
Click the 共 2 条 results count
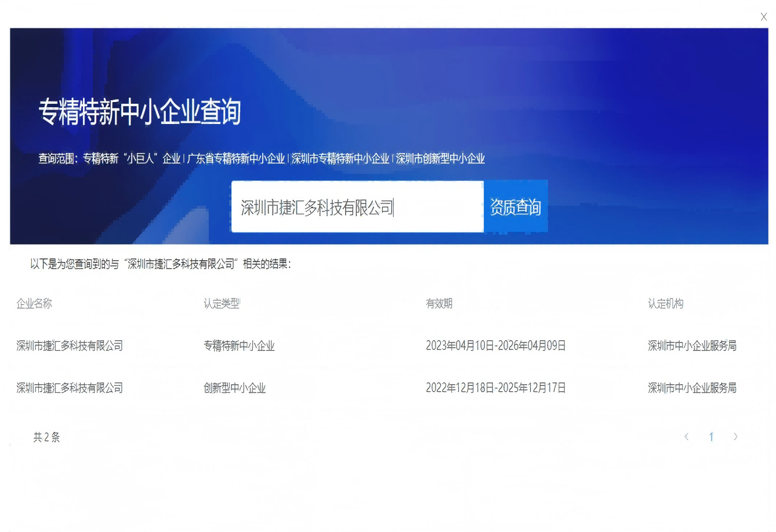(47, 437)
